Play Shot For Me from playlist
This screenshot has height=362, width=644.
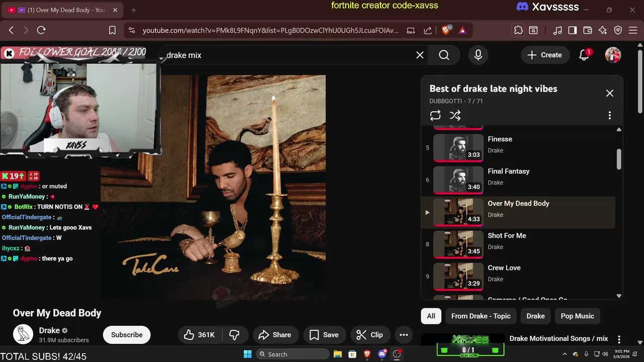click(518, 244)
